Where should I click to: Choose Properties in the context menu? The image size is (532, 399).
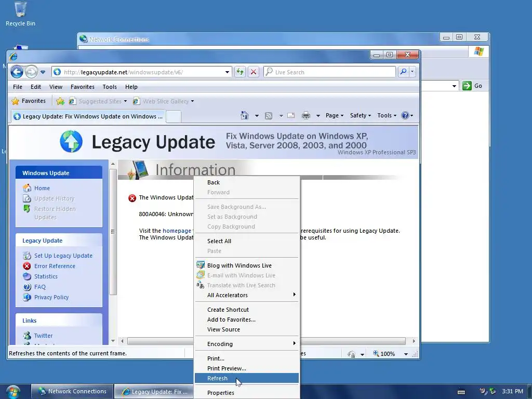[x=247, y=393]
